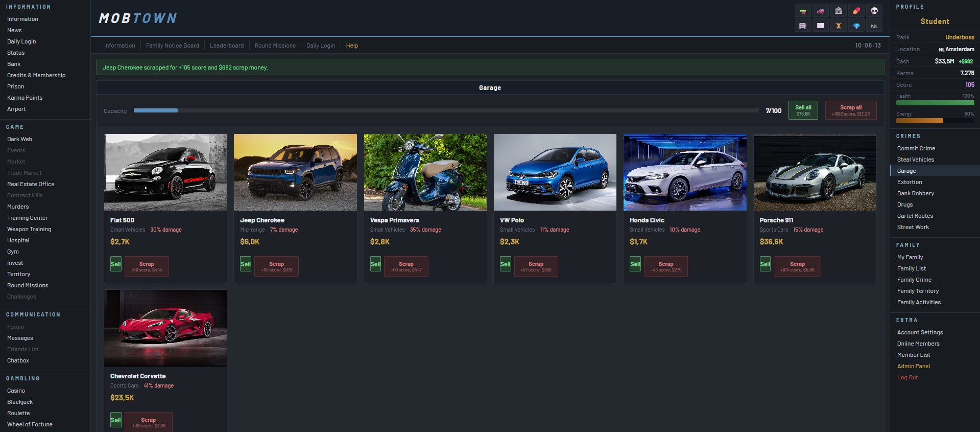This screenshot has width=980, height=432.
Task: Open the envelope messages shortcut icon
Action: click(820, 26)
